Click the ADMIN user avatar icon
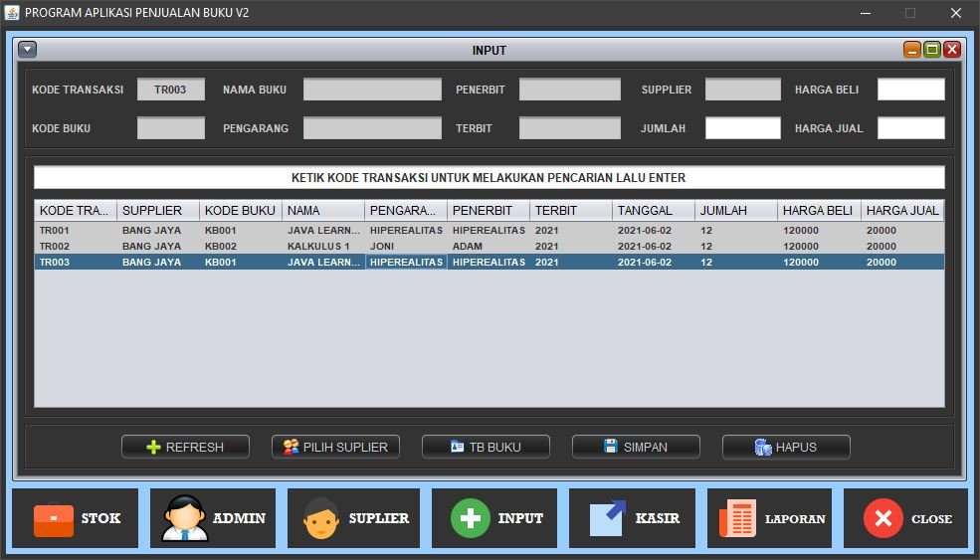Screen dimensions: 980x560 [x=185, y=518]
